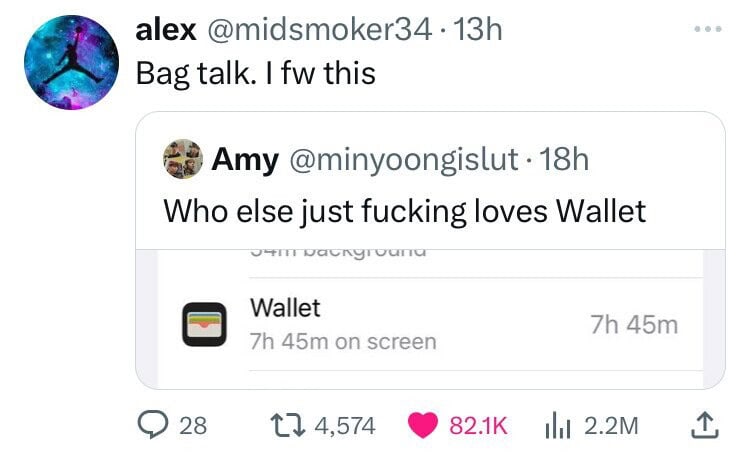Viewport: 750px width, 456px height.
Task: Click the 82.1K likes count
Action: point(478,425)
